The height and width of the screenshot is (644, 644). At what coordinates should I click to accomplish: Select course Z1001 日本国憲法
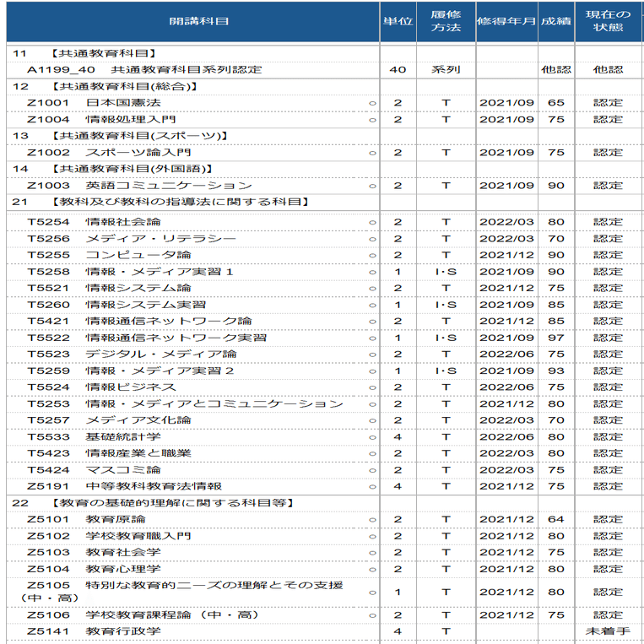pyautogui.click(x=94, y=103)
